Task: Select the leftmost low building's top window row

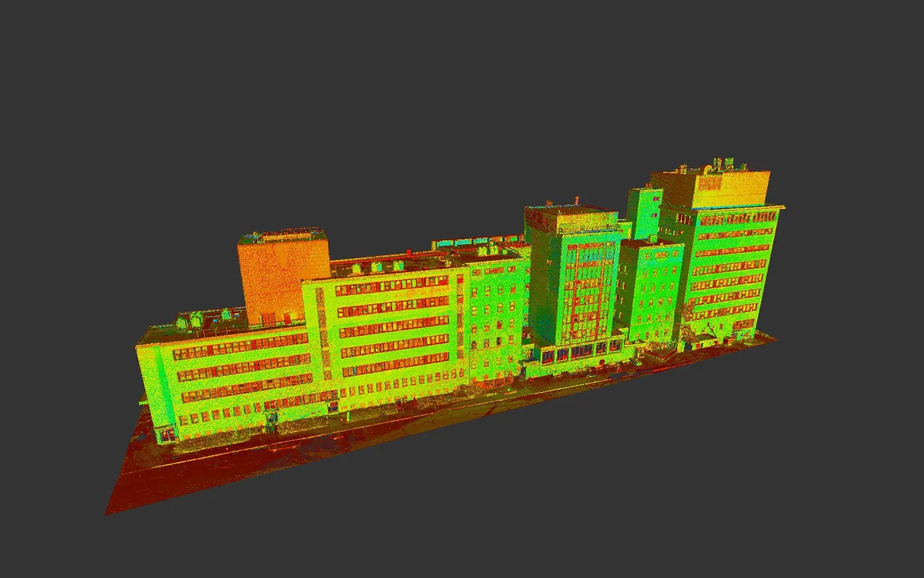Action: 240,347
